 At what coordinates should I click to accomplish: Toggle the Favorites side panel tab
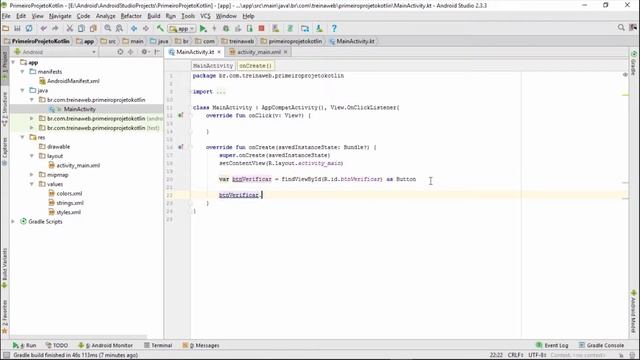coord(4,317)
